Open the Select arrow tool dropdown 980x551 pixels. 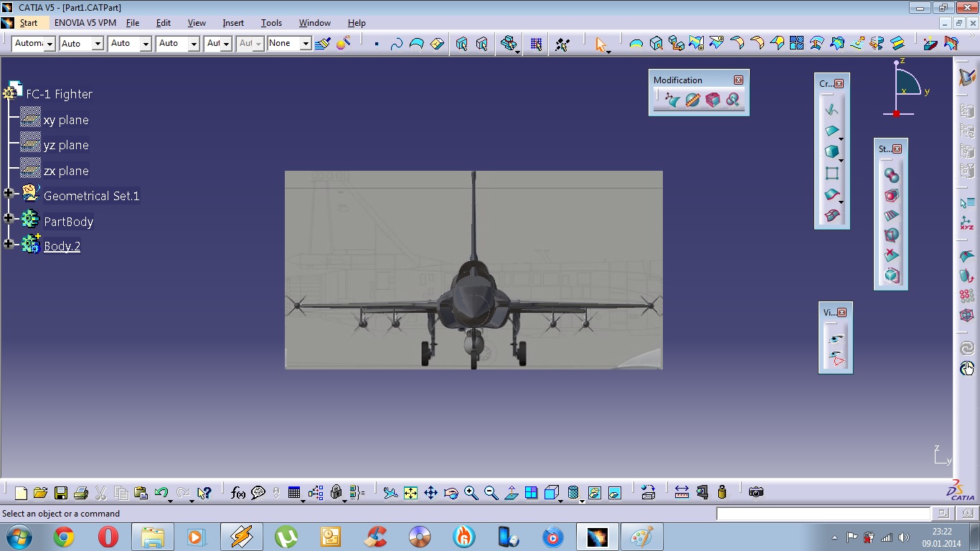tap(608, 51)
